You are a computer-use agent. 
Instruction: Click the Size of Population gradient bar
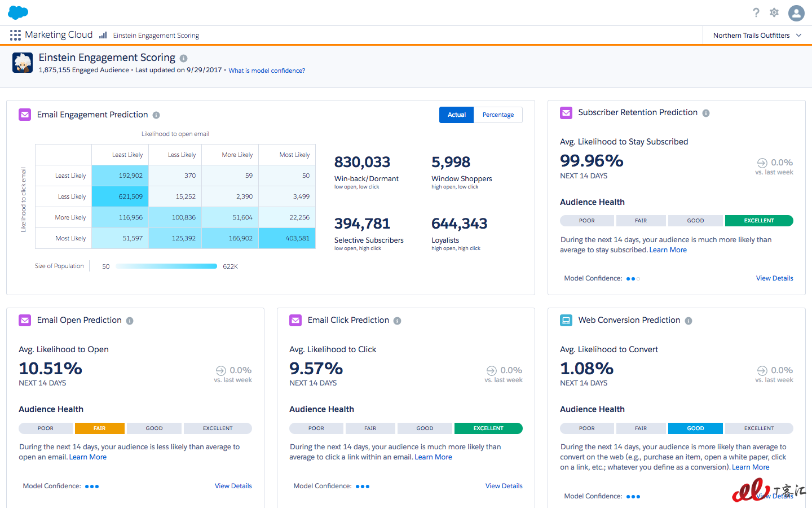click(166, 266)
